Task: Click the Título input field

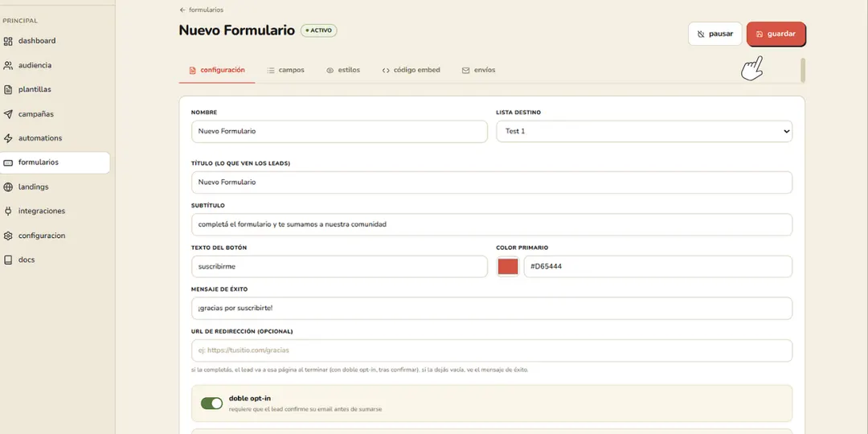Action: (492, 182)
